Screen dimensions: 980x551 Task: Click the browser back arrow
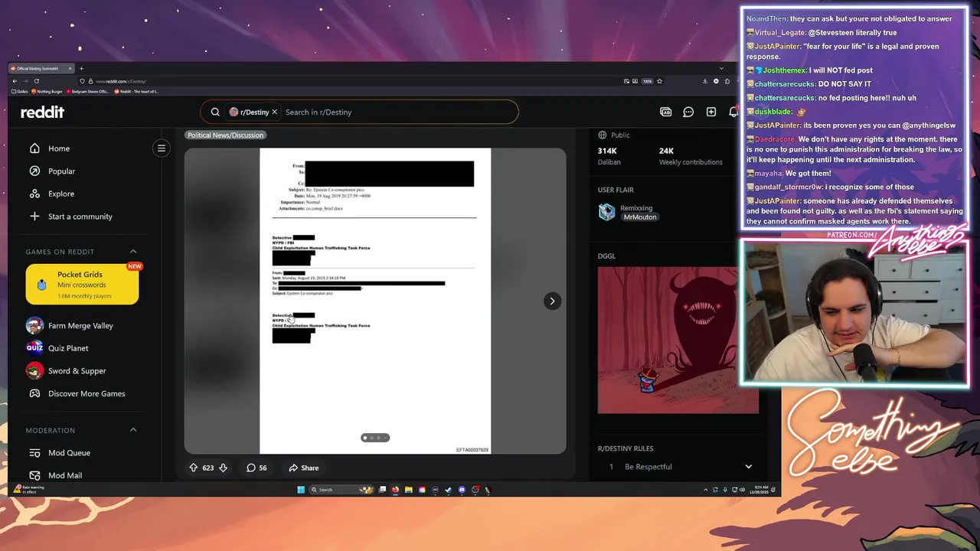click(15, 81)
